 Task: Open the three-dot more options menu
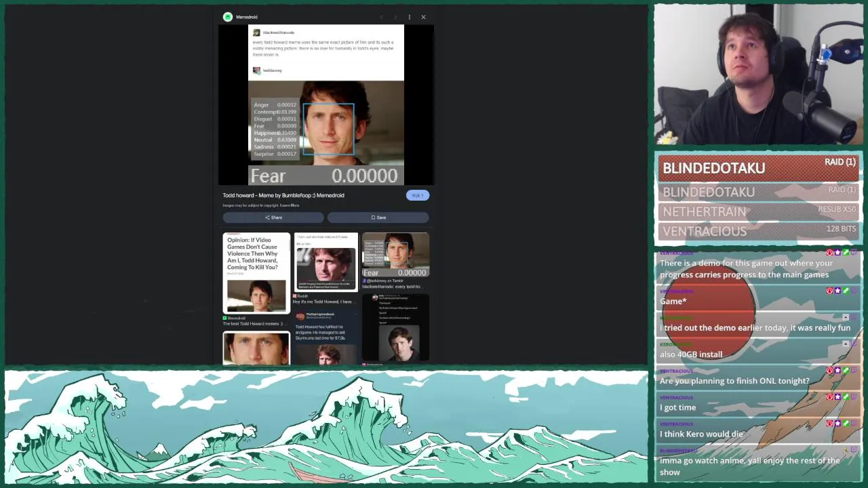coord(409,17)
